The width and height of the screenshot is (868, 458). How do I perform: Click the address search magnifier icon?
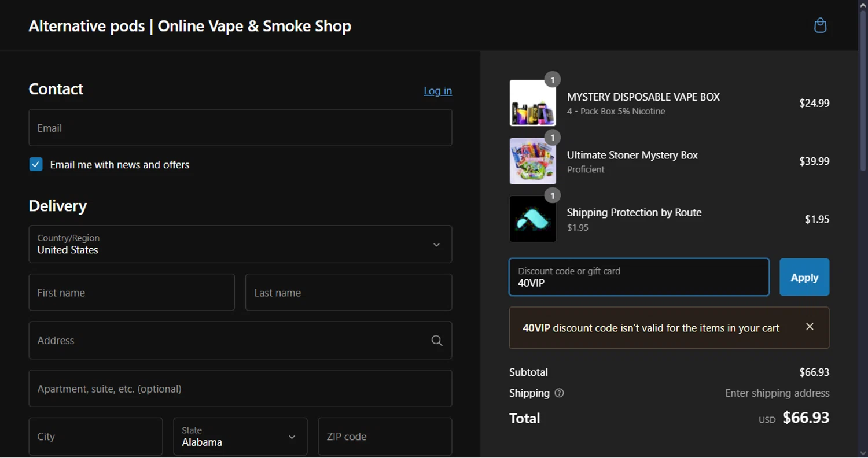(x=437, y=341)
